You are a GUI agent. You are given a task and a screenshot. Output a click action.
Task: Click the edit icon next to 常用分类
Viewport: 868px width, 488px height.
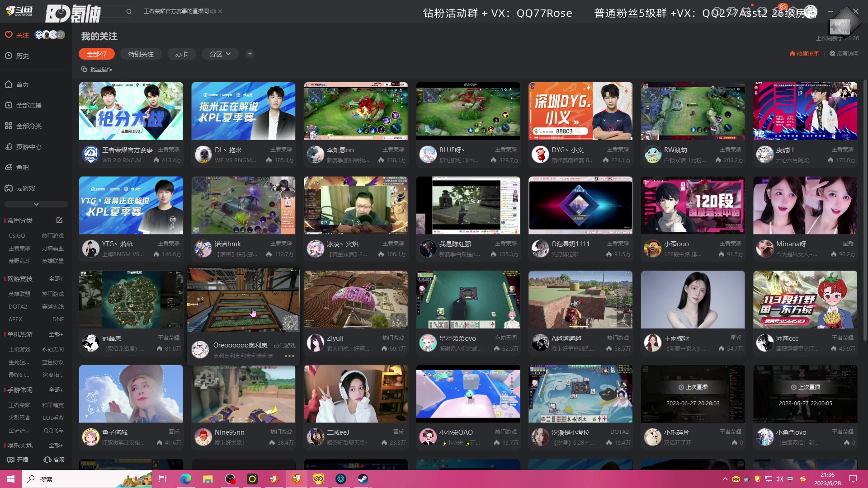(59, 221)
